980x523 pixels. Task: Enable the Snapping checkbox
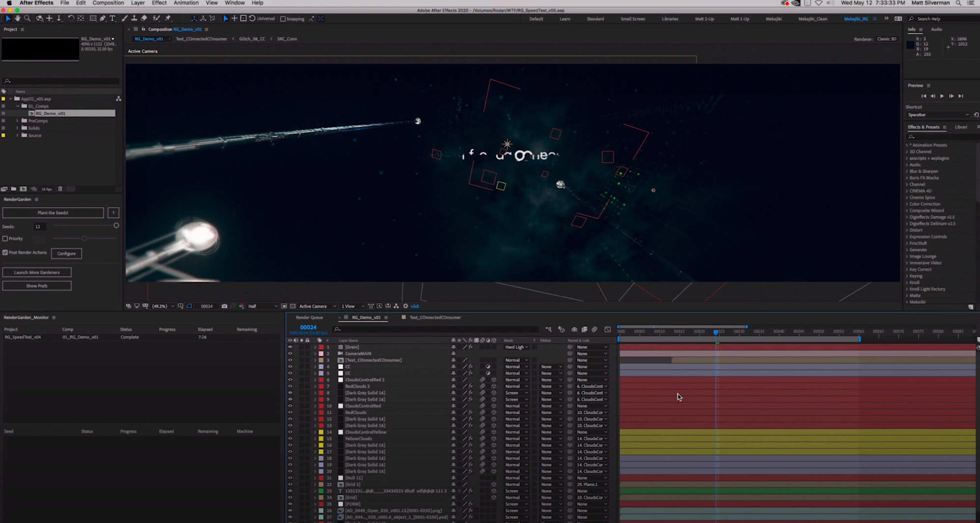283,19
